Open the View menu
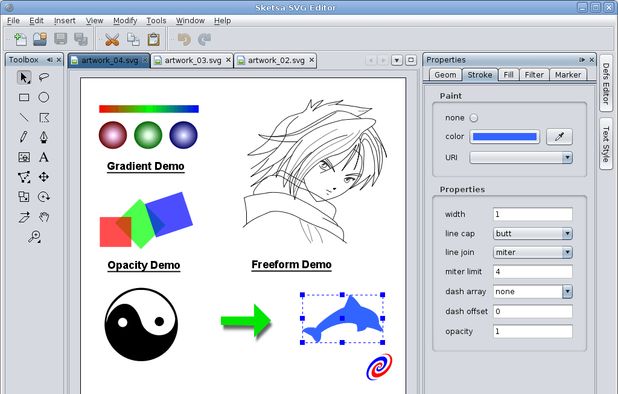The image size is (618, 394). (x=95, y=20)
